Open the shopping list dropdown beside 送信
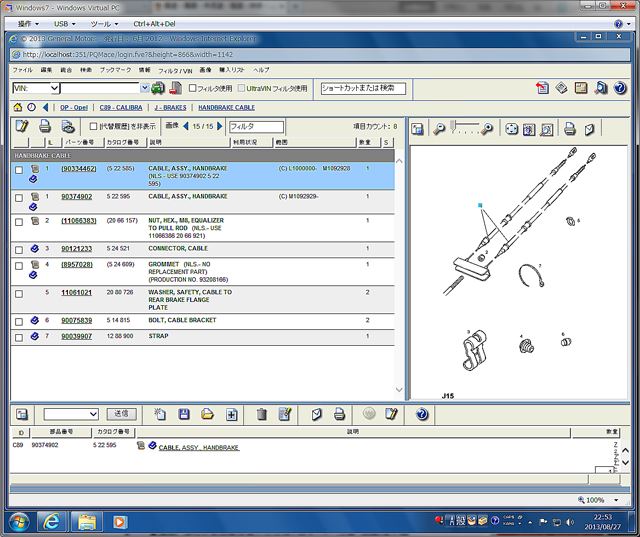 93,414
